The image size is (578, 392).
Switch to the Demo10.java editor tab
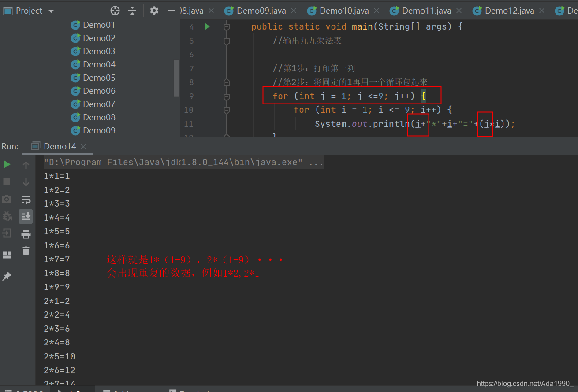coord(344,11)
